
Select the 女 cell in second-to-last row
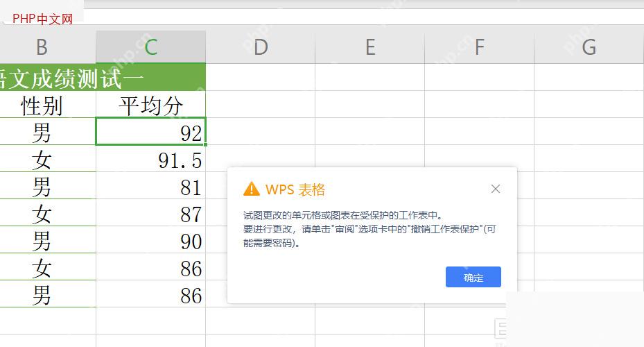48,267
